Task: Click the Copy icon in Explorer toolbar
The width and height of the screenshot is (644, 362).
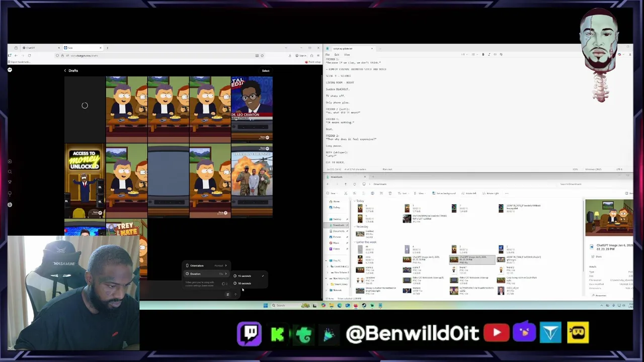Action: 355,193
